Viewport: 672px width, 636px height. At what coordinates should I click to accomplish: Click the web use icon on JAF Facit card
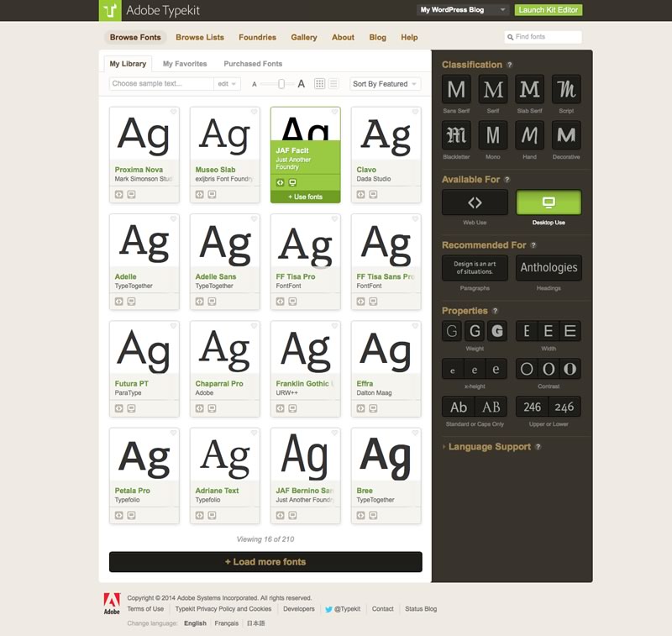pyautogui.click(x=280, y=182)
